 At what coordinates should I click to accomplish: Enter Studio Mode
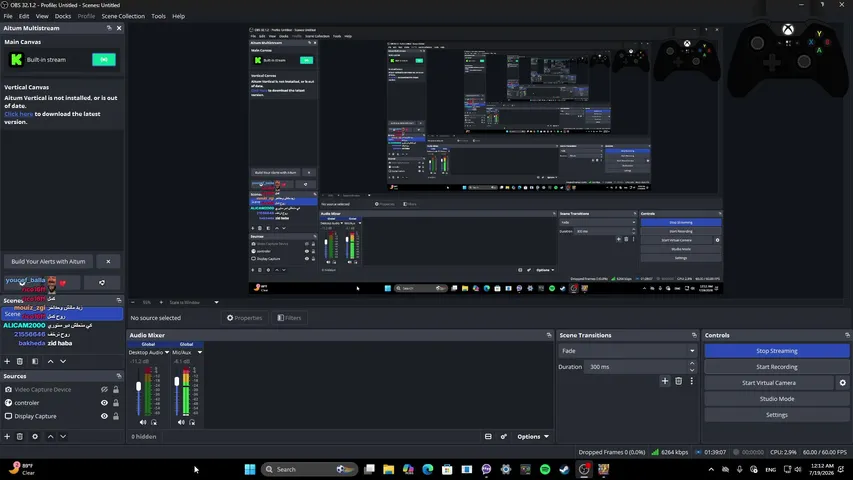777,399
